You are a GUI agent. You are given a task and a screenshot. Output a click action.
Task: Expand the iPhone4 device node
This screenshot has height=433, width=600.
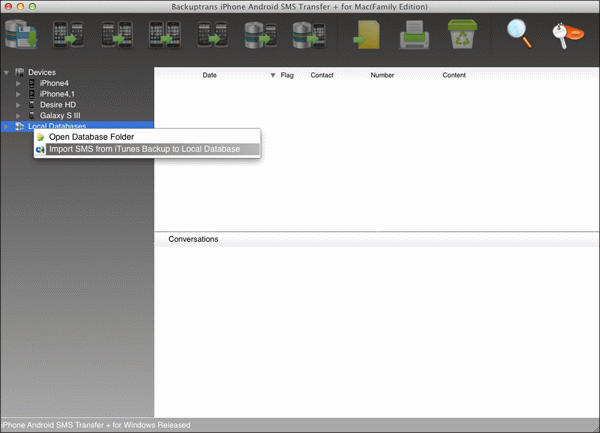tap(18, 83)
